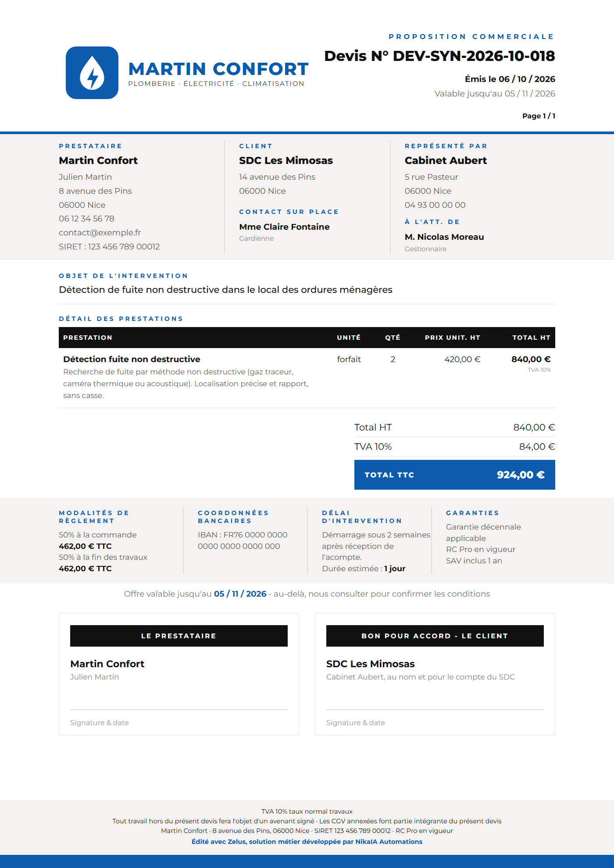614x868 pixels.
Task: Select the email contact@exemple.fr
Action: (100, 233)
